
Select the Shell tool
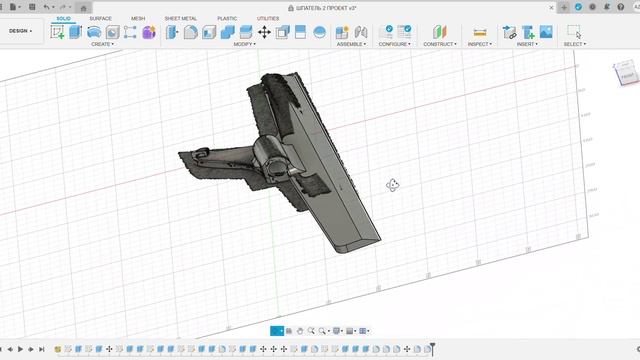(209, 32)
